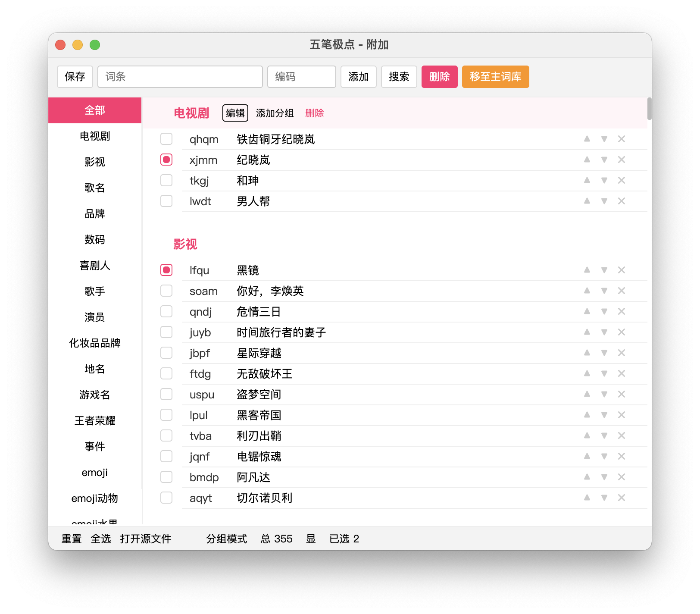Screen dimensions: 700x614
Task: Move 危情三日 up one position
Action: click(x=587, y=311)
